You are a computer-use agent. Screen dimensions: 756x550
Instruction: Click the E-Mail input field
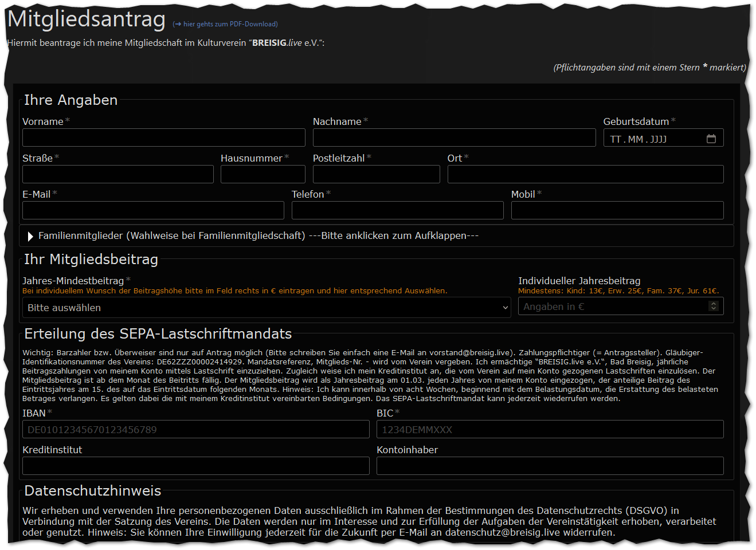click(x=153, y=210)
